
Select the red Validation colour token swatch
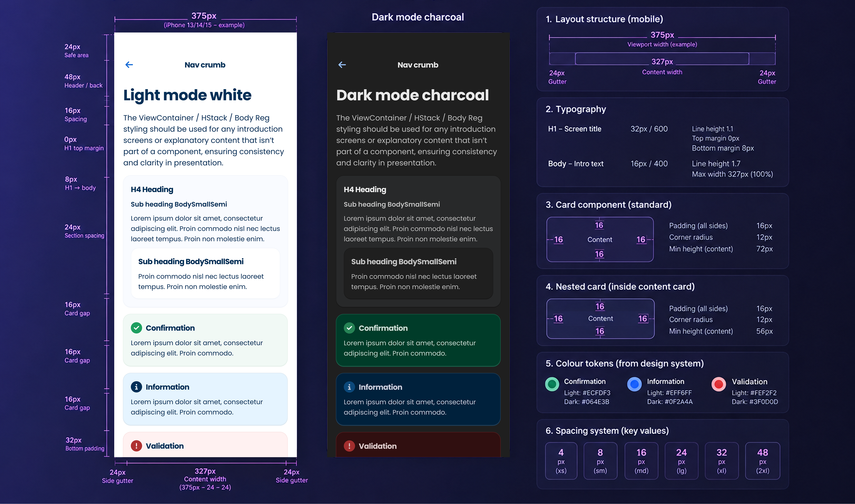pos(718,384)
